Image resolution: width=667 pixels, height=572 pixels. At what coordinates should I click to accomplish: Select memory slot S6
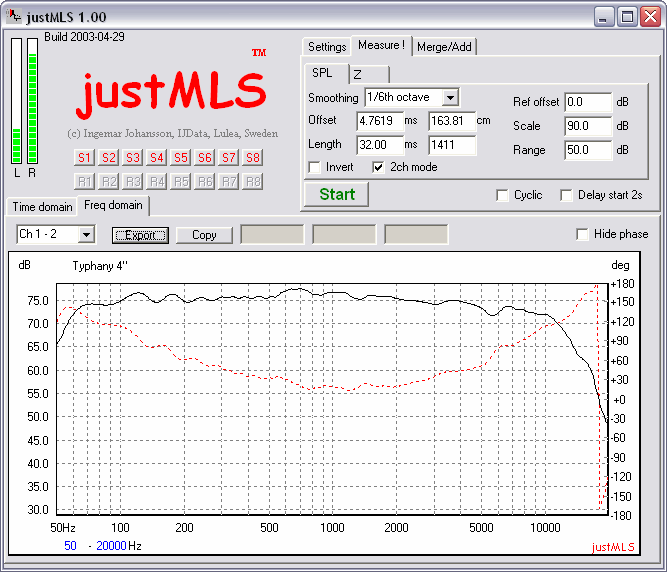(205, 158)
